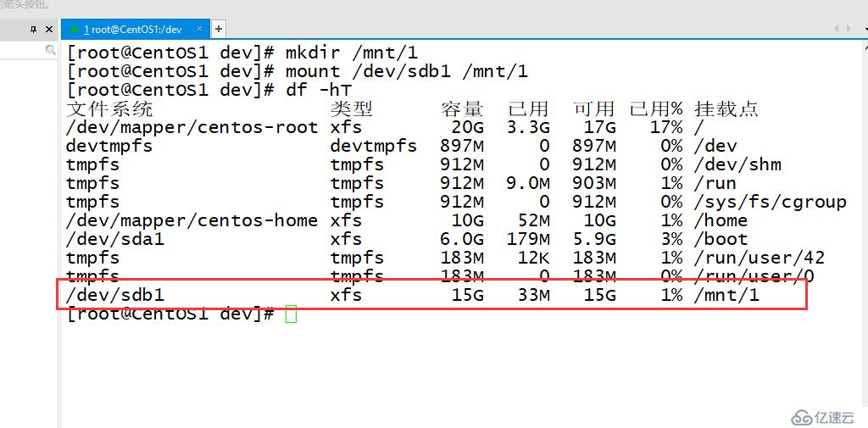Click the '/home' mount point
This screenshot has width=868, height=428.
click(721, 220)
